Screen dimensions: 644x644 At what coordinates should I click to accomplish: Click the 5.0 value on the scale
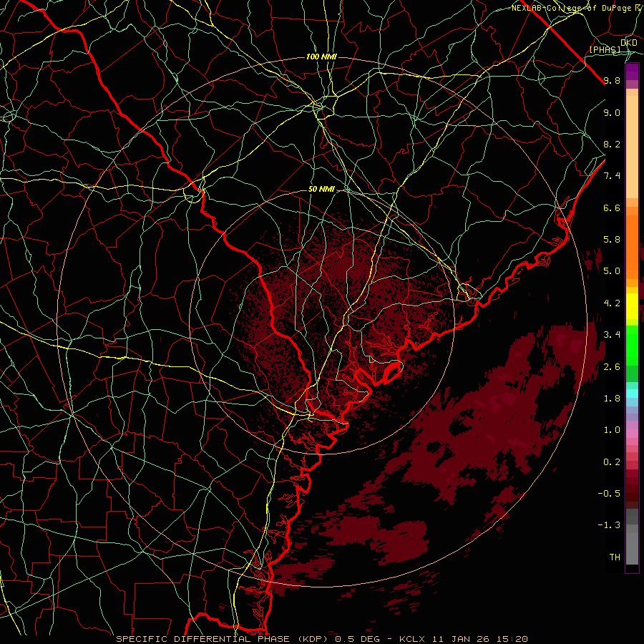(x=612, y=271)
